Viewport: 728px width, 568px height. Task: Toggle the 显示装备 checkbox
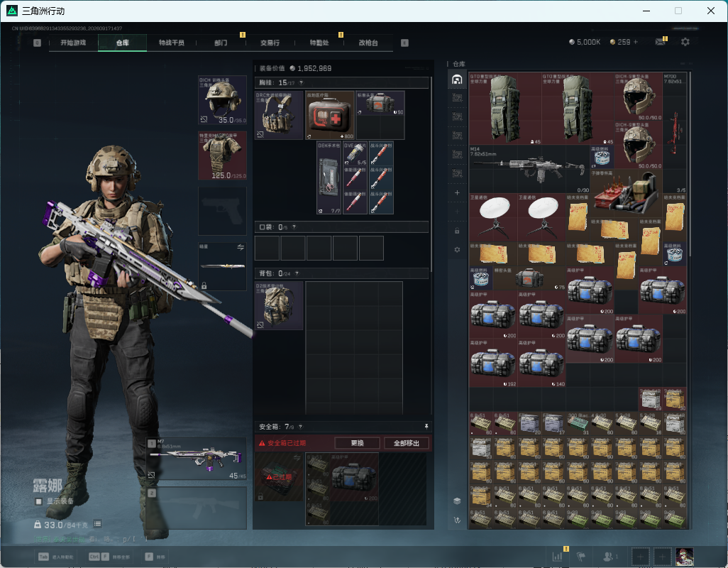[x=38, y=501]
